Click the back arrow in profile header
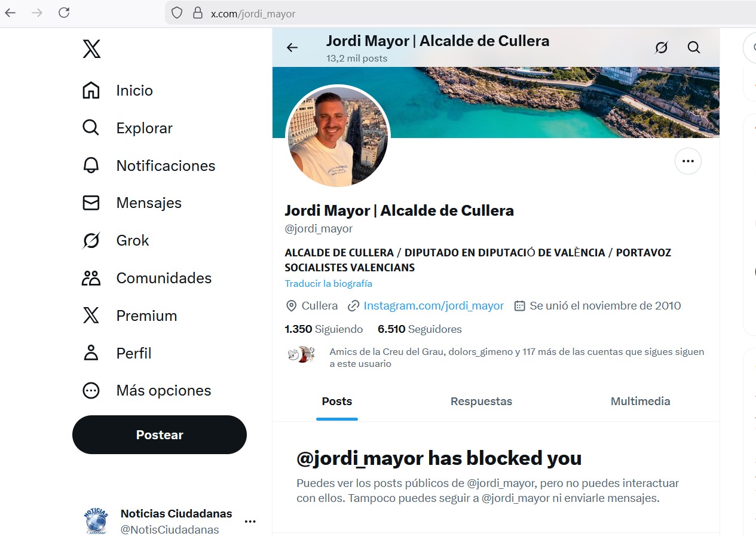The image size is (756, 536). coord(292,48)
